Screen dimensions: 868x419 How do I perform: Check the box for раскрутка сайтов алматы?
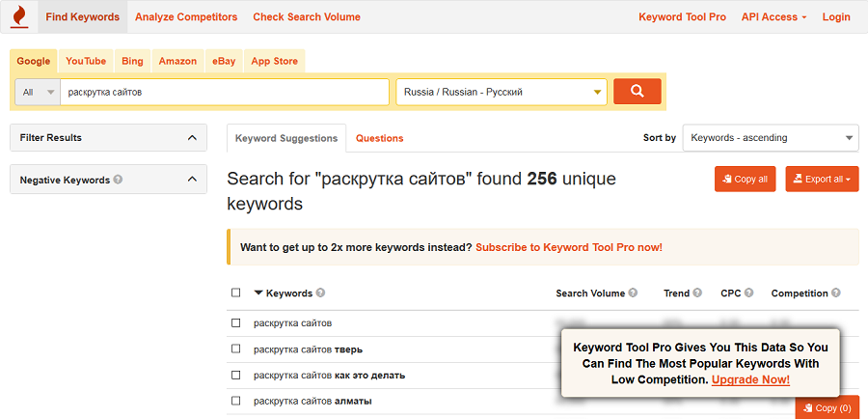pyautogui.click(x=236, y=401)
